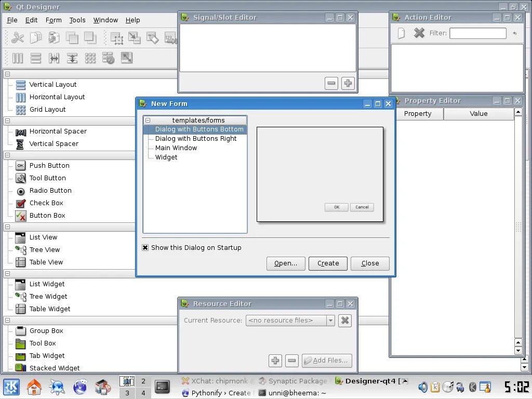Add connection with plus button in Signal/Slot Editor

348,83
